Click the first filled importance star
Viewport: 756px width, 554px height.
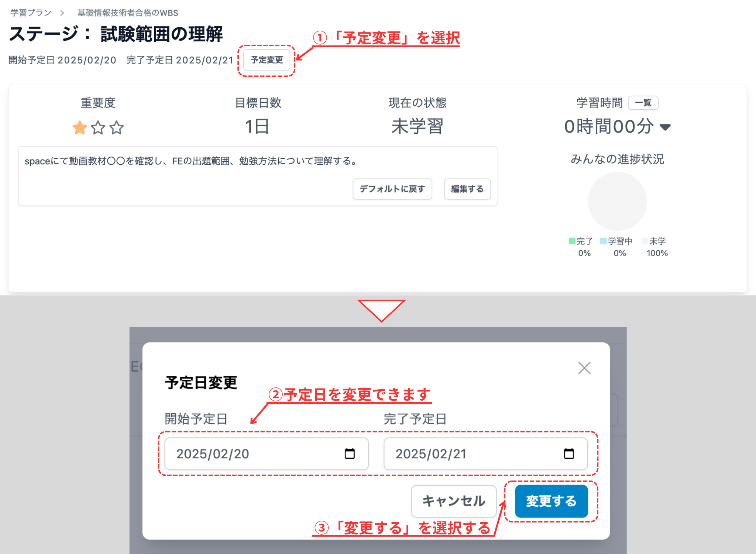pyautogui.click(x=79, y=128)
